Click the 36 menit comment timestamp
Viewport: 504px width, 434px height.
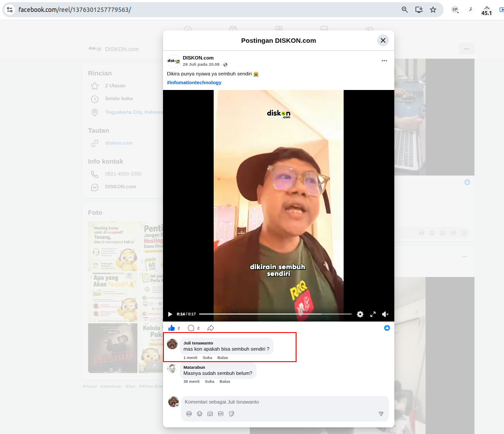[191, 382]
